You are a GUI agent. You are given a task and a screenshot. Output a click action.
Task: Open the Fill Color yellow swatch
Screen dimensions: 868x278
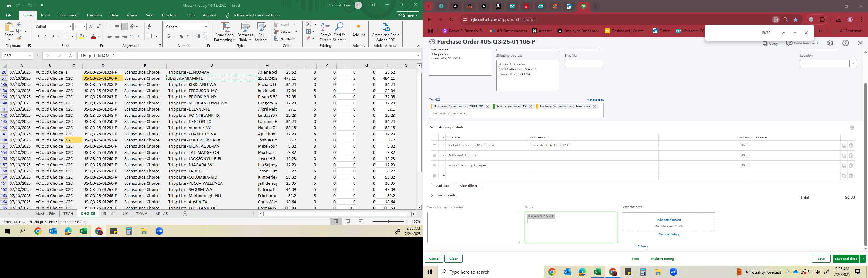[x=81, y=36]
